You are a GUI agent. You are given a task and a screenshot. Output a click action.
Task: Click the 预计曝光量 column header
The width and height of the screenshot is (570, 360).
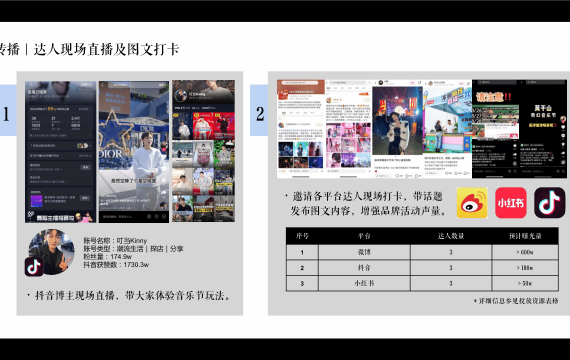pos(525,236)
